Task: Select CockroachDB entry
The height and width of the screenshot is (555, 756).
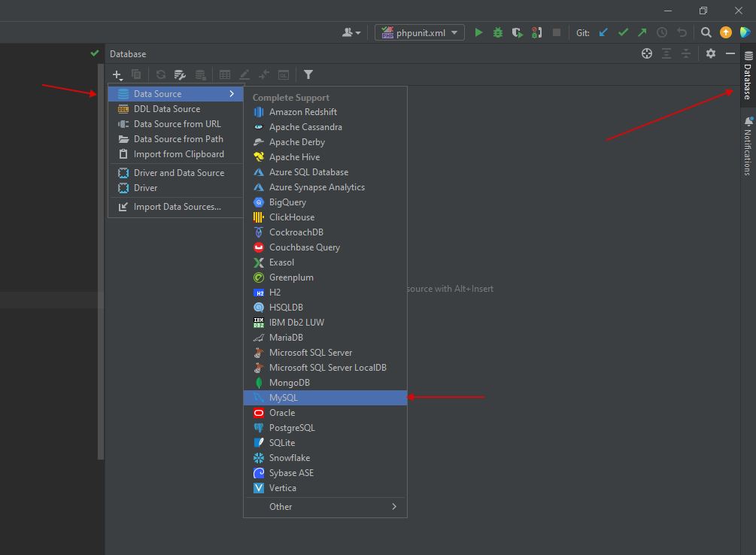Action: [326, 232]
